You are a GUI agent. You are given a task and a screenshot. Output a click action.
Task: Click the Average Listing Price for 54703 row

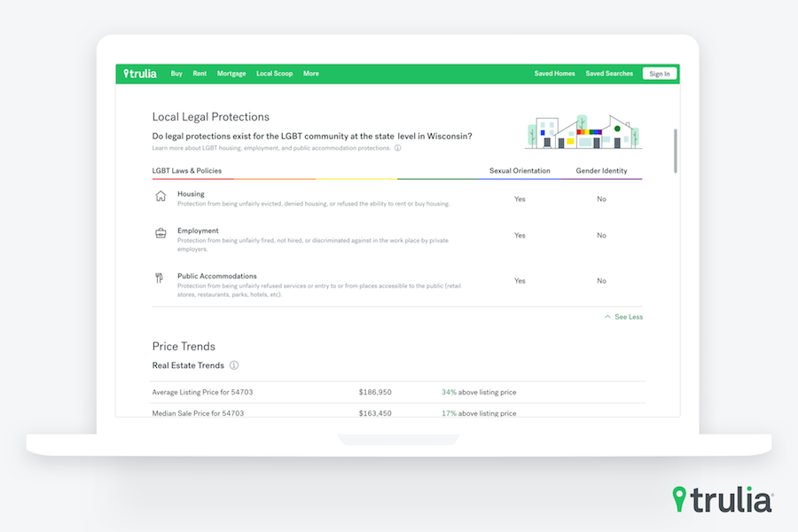point(397,392)
